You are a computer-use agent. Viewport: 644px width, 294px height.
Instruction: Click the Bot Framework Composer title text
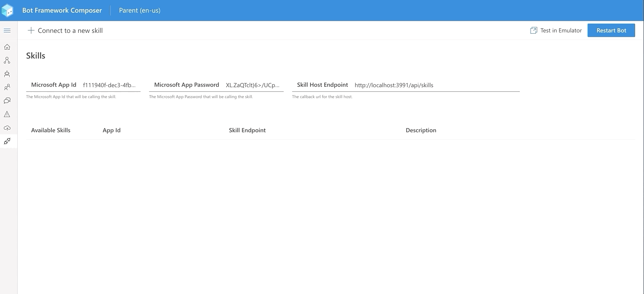[62, 10]
